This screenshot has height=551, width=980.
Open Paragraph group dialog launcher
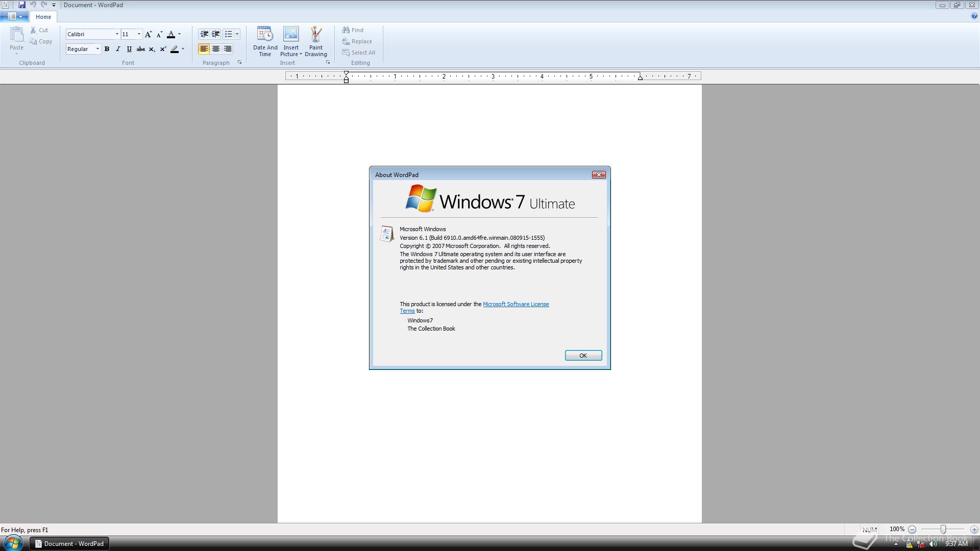click(x=239, y=62)
